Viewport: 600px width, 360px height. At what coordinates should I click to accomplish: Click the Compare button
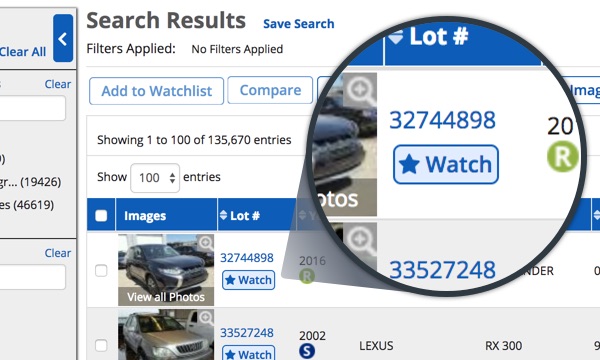point(270,90)
